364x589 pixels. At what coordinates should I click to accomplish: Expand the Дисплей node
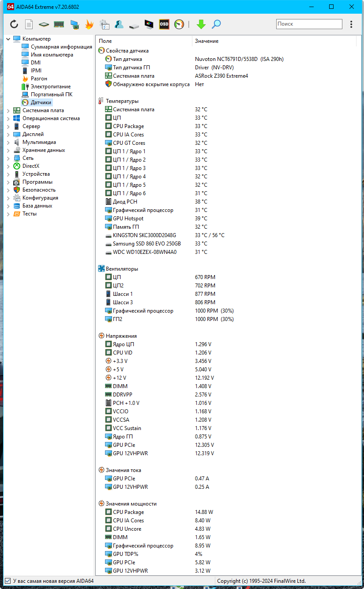tap(8, 134)
